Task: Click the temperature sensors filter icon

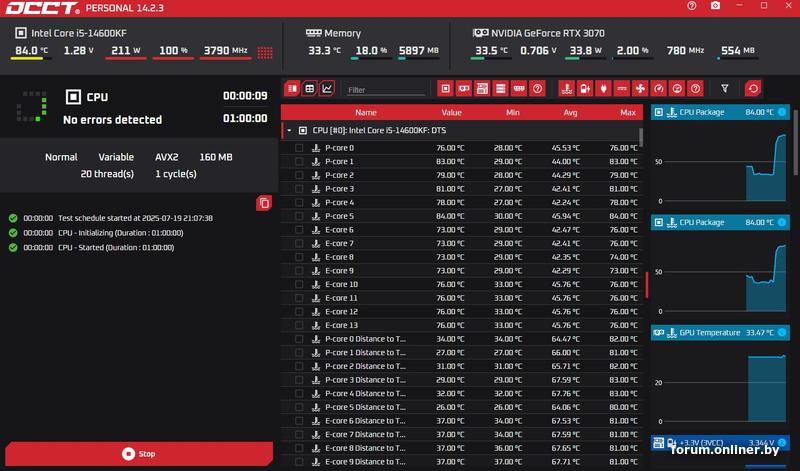Action: tap(567, 89)
